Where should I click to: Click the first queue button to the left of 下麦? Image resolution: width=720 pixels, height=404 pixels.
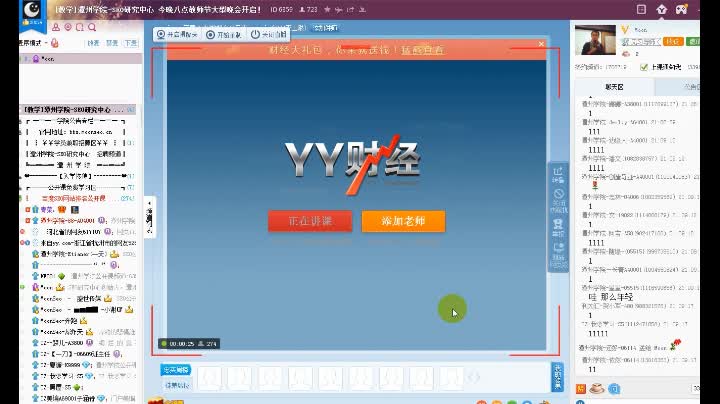(93, 43)
